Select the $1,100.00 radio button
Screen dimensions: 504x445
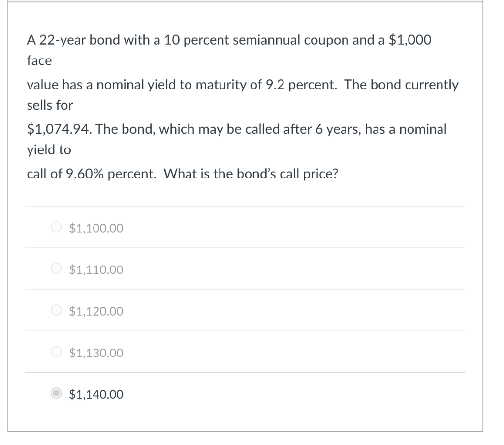pyautogui.click(x=56, y=227)
